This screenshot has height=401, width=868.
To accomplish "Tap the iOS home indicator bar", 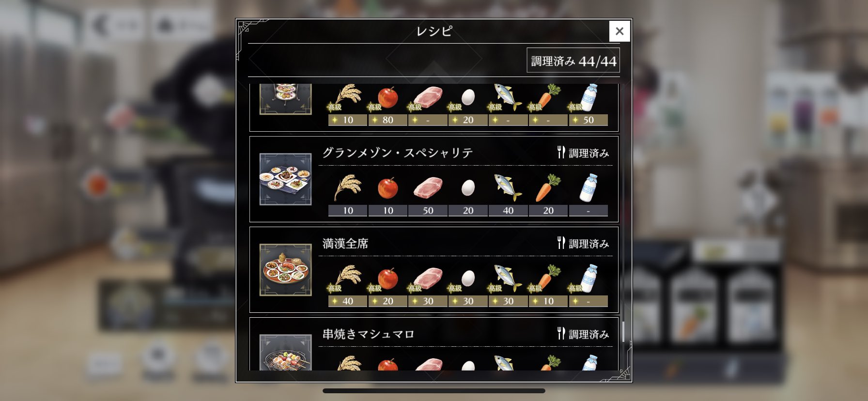I will 434,390.
